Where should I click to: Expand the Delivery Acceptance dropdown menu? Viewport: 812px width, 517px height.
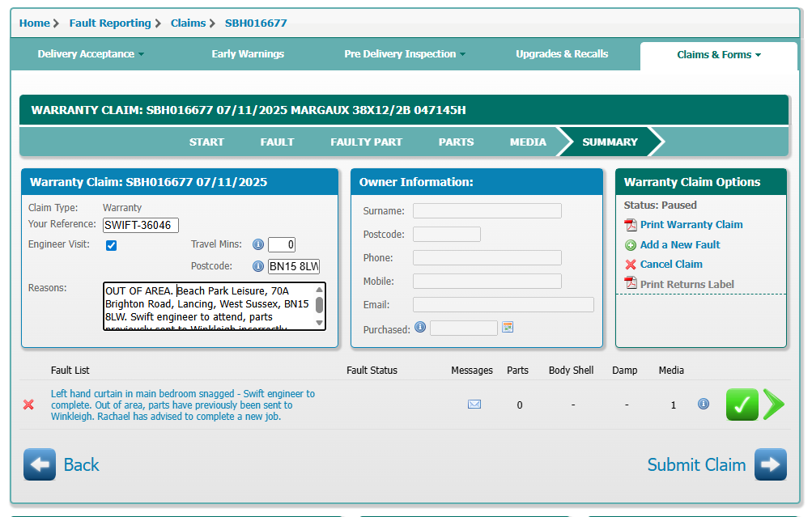(x=91, y=54)
